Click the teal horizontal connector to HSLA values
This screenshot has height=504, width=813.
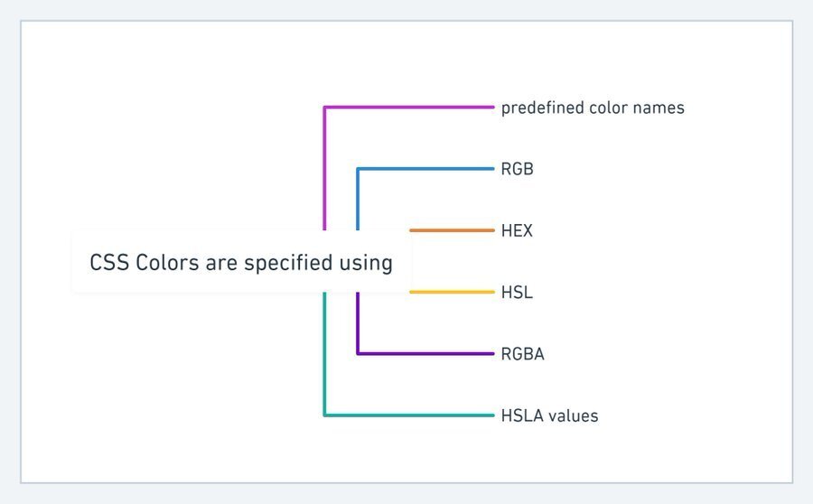click(x=409, y=415)
